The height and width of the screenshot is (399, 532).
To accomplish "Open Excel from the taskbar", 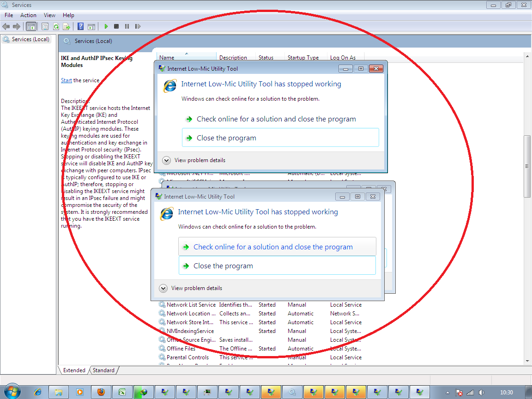I will (x=122, y=392).
